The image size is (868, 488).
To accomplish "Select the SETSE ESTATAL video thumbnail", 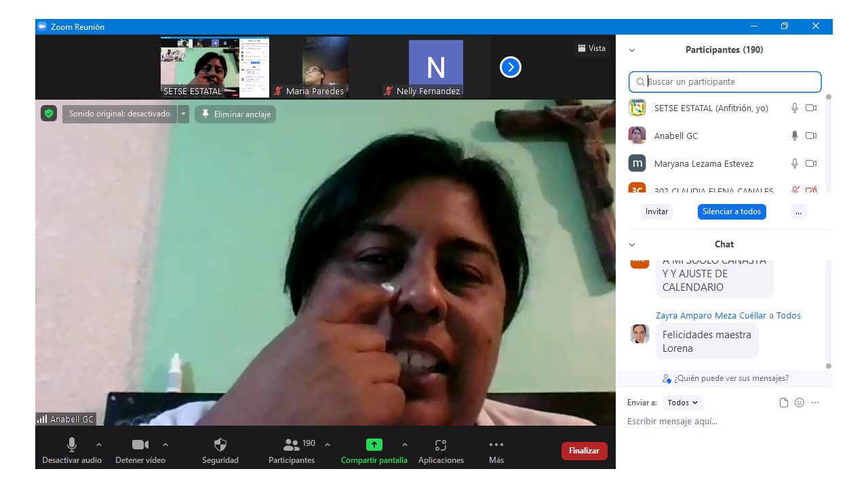I will point(215,67).
